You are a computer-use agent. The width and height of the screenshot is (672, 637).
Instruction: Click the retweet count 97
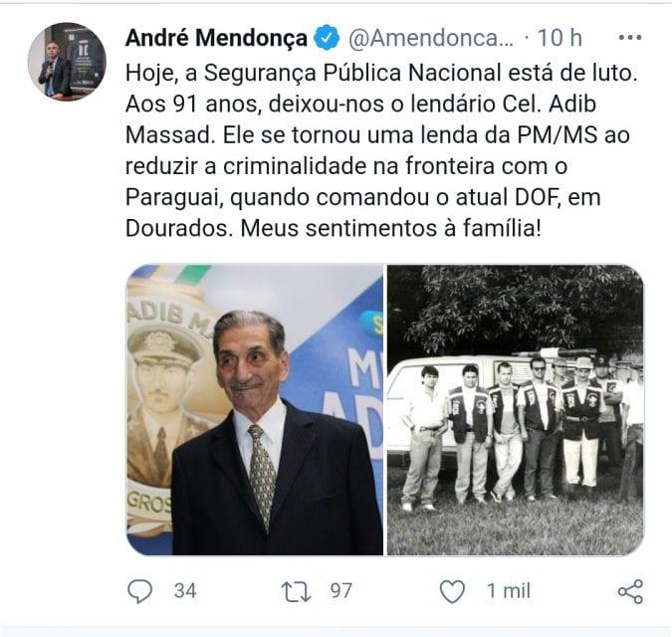coord(341,591)
